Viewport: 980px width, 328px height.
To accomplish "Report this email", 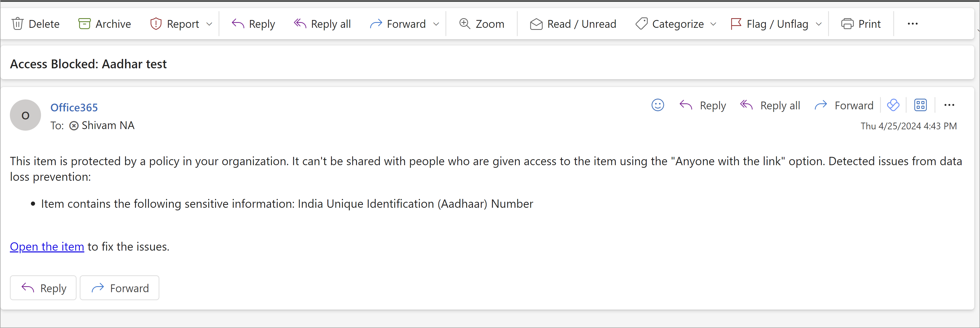I will tap(175, 24).
